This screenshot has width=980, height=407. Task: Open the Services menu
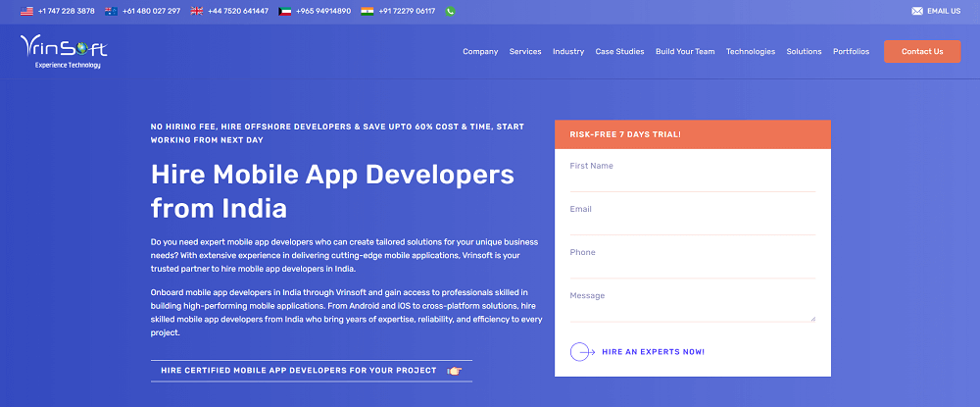(x=525, y=52)
